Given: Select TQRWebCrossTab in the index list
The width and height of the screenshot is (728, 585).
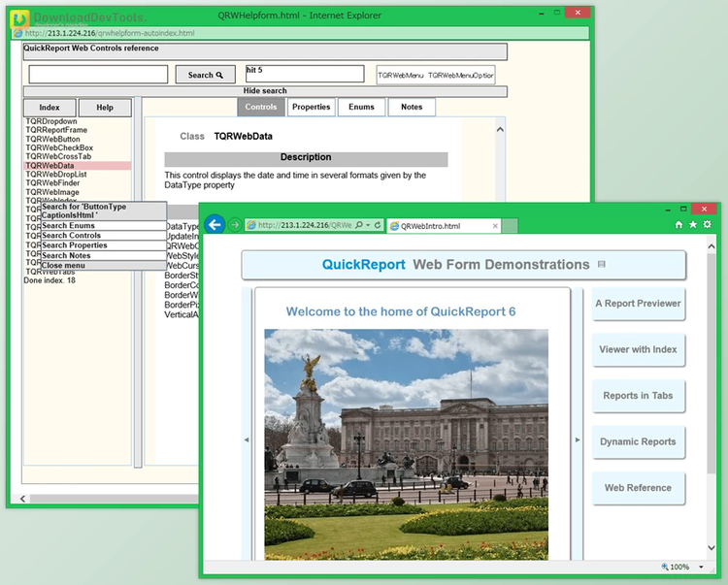Looking at the screenshot, I should (58, 156).
